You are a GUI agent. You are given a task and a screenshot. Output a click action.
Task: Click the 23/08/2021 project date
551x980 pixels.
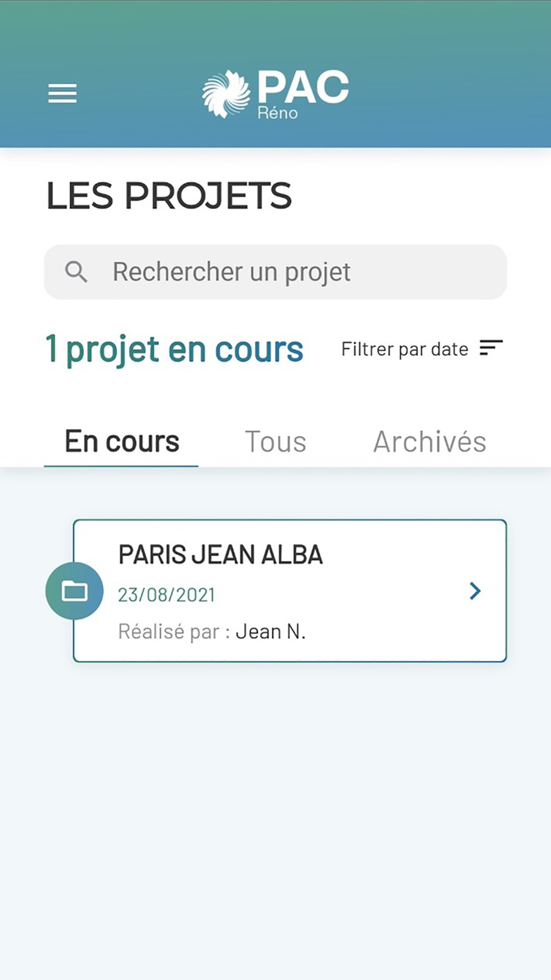(166, 595)
